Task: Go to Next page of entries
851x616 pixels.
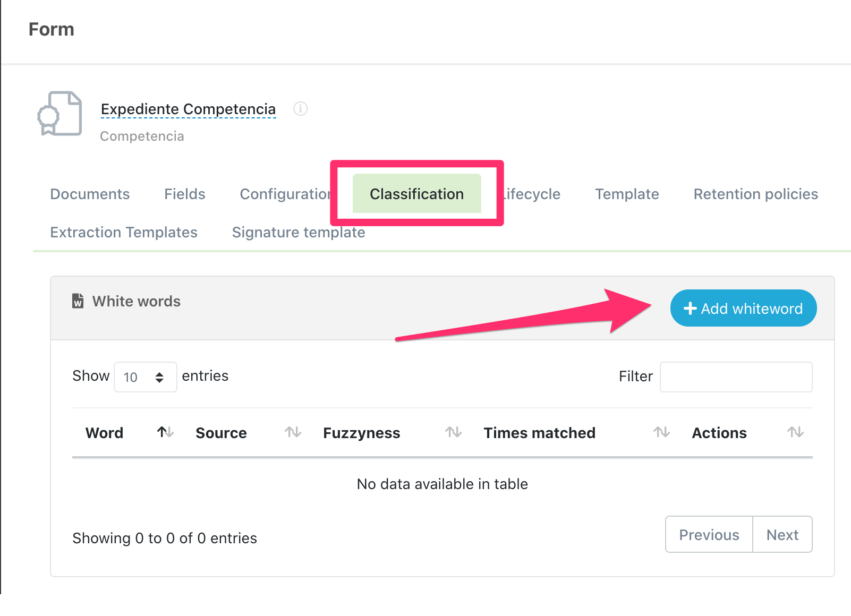Action: 782,535
